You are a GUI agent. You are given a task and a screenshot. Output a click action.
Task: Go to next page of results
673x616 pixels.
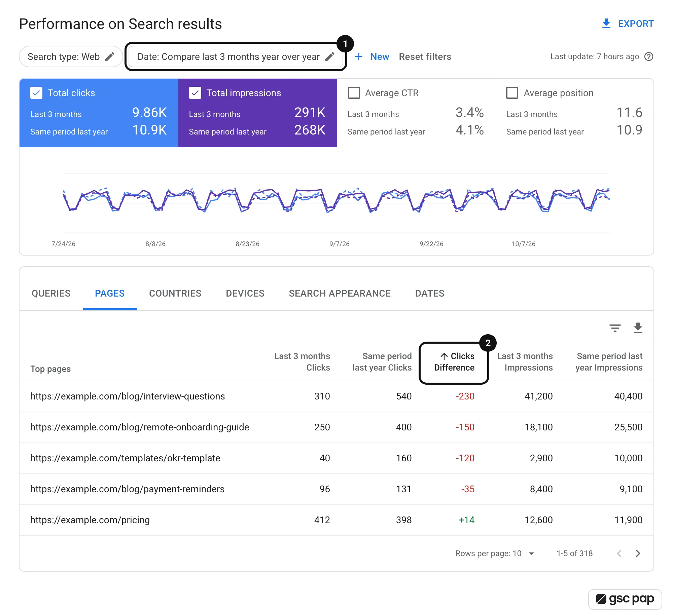[x=638, y=553]
